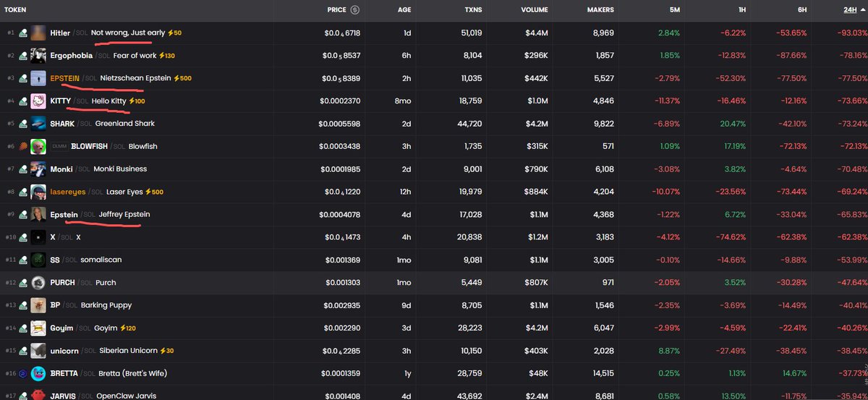The image size is (868, 400).
Task: Click the PURCH token avatar
Action: (x=38, y=283)
